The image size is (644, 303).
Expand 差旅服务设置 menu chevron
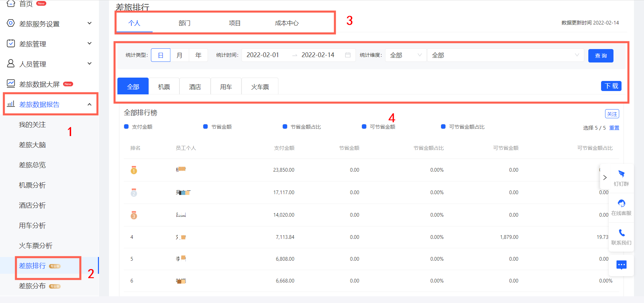pyautogui.click(x=90, y=23)
